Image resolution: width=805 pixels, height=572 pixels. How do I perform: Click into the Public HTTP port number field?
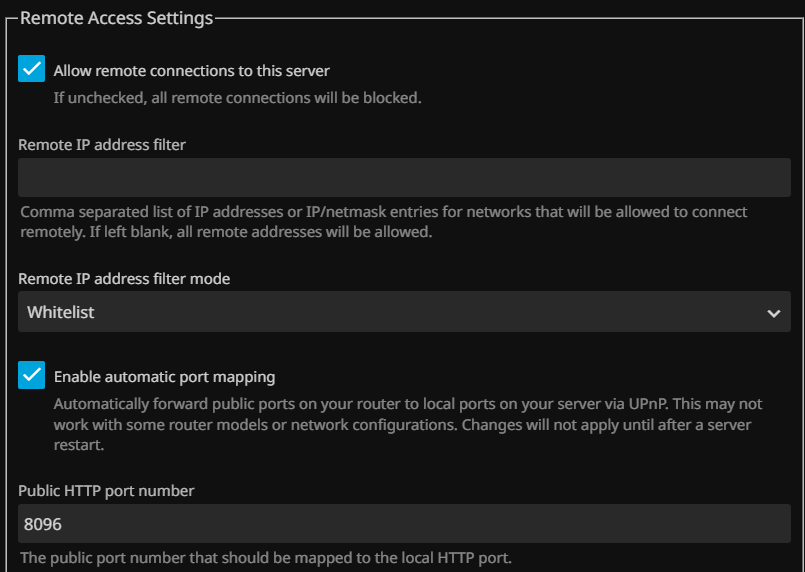(404, 523)
